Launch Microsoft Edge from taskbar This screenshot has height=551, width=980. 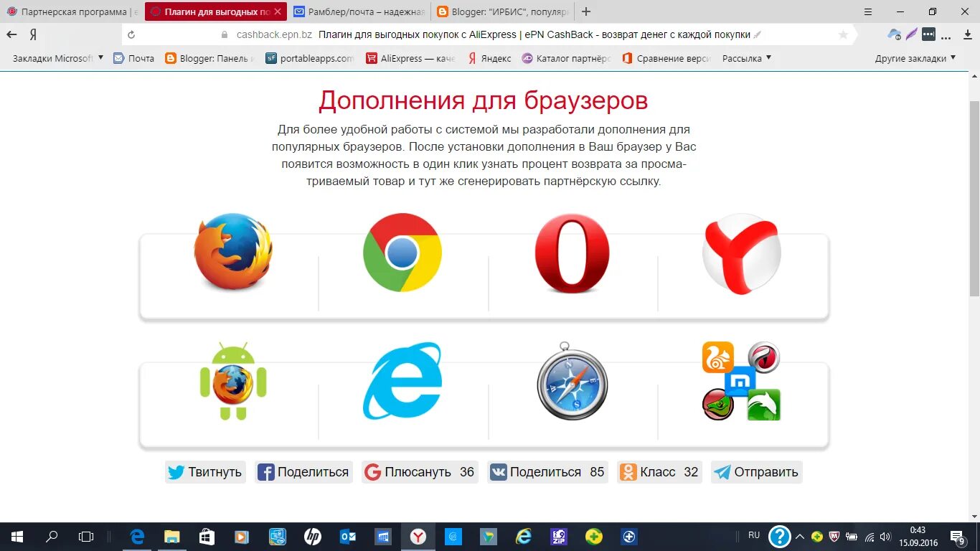(x=137, y=536)
